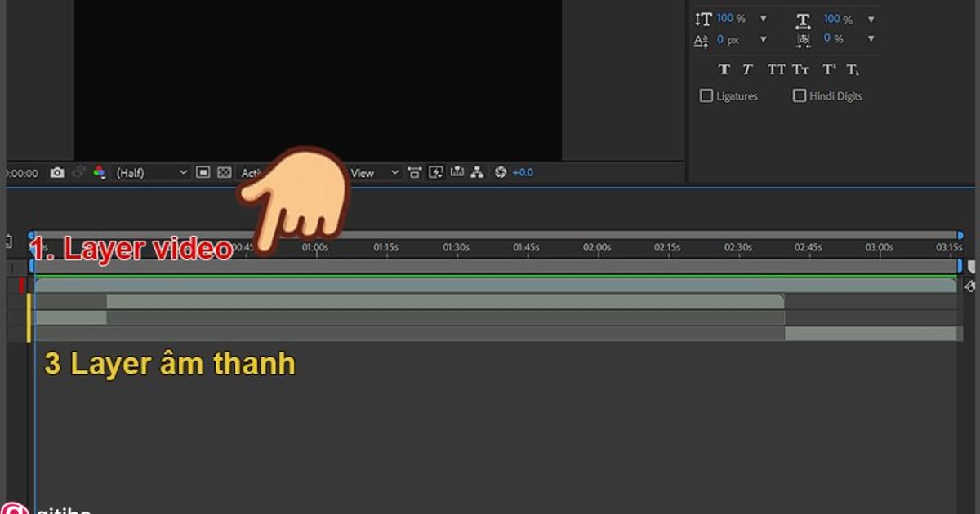Apply Subscript formatting in Character panel
Image resolution: width=980 pixels, height=514 pixels.
pyautogui.click(x=852, y=70)
